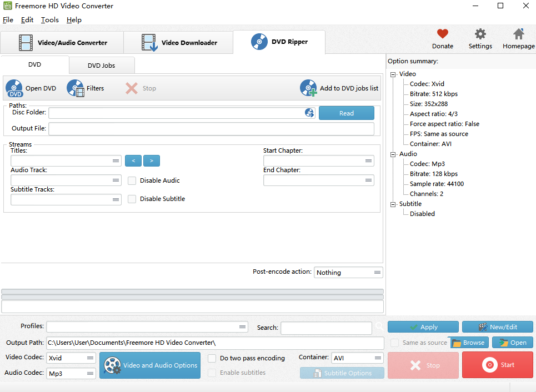Select previous title with < button
The height and width of the screenshot is (392, 536).
(133, 160)
